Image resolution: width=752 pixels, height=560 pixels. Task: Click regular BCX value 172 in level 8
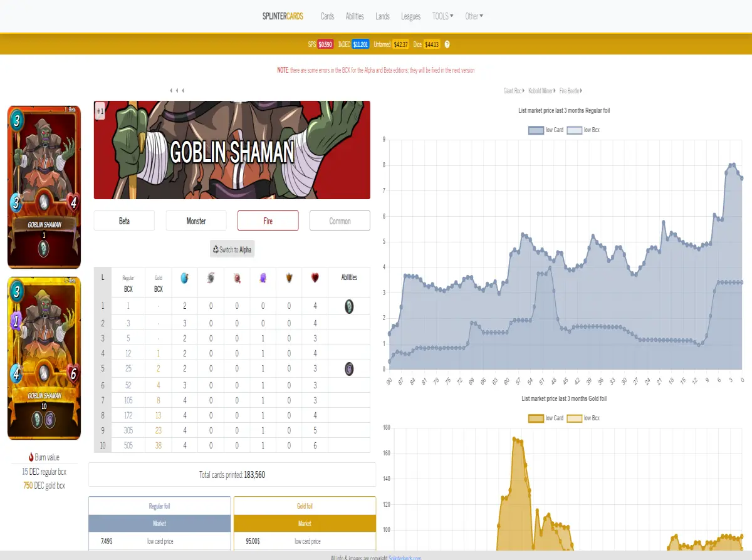[x=128, y=415]
